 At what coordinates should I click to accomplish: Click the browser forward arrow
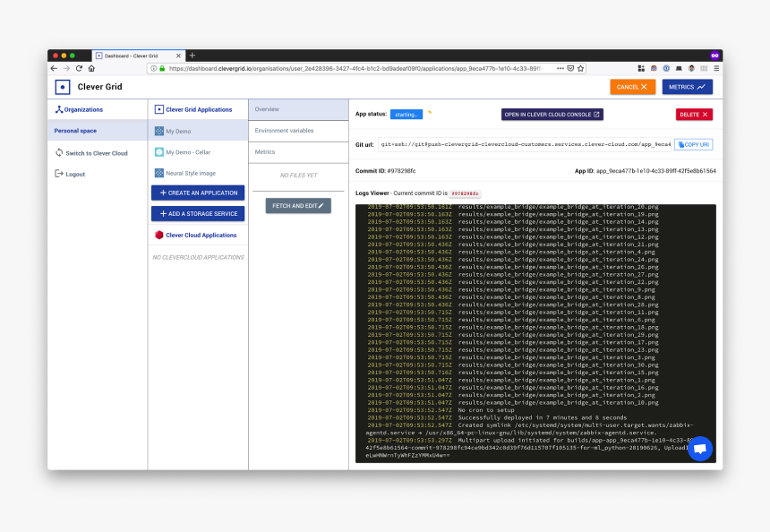(66, 68)
